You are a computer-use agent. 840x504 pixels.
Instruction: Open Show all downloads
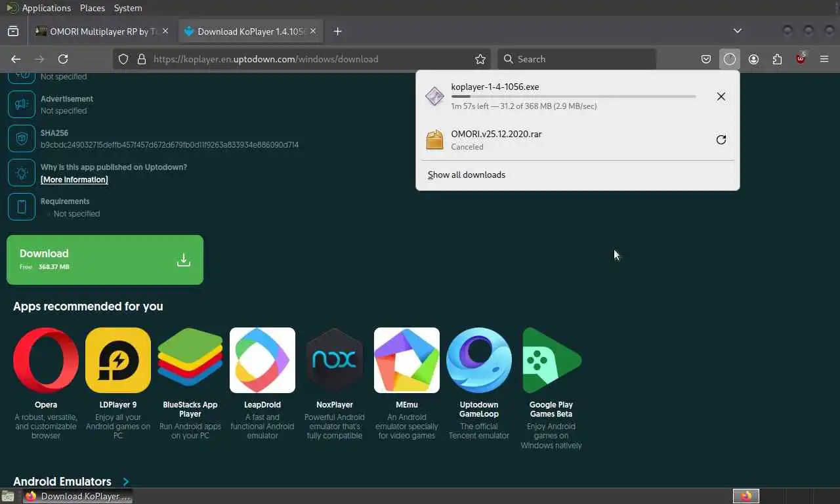pos(467,175)
